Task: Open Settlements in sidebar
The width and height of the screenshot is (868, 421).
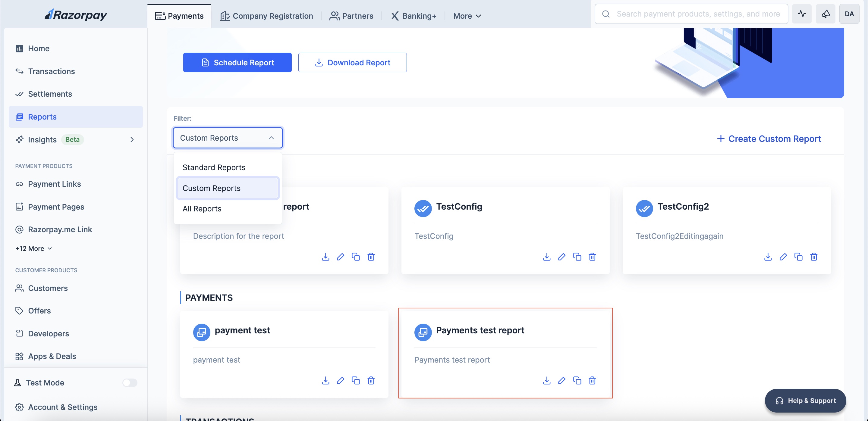Action: [75, 94]
